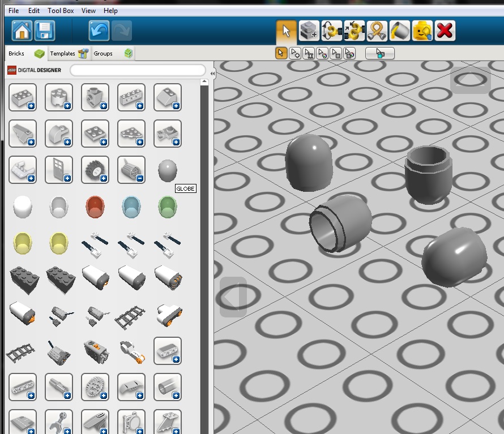
Task: Pick the clear transparent globe brick
Action: click(x=59, y=207)
